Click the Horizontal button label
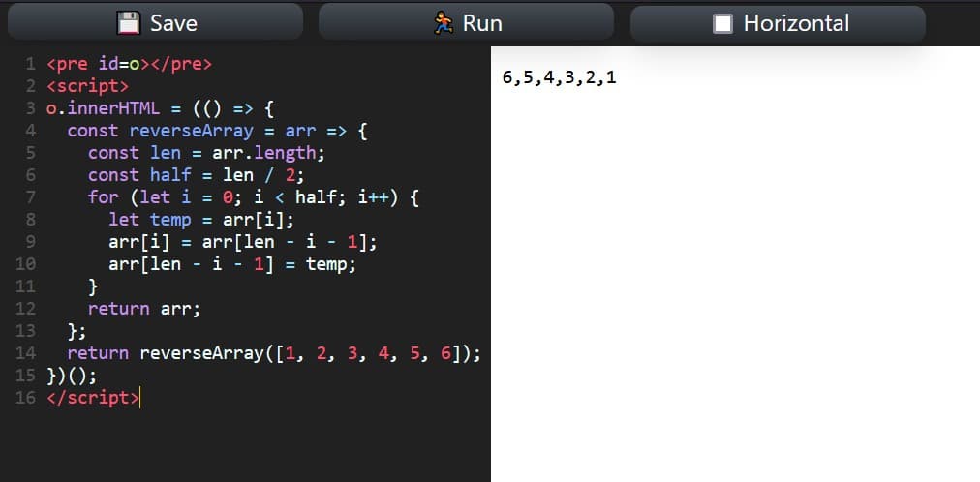The image size is (980, 482). tap(796, 24)
